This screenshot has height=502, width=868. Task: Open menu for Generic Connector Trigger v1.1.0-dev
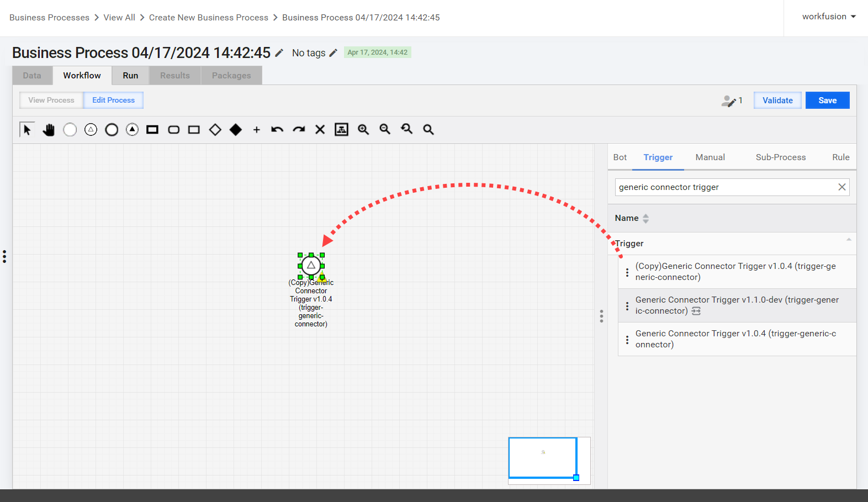tap(627, 306)
